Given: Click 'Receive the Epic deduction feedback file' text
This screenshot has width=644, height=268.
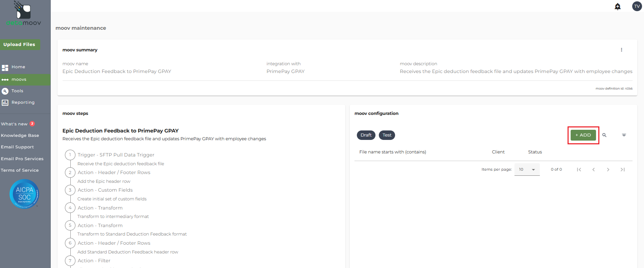Looking at the screenshot, I should 121,164.
